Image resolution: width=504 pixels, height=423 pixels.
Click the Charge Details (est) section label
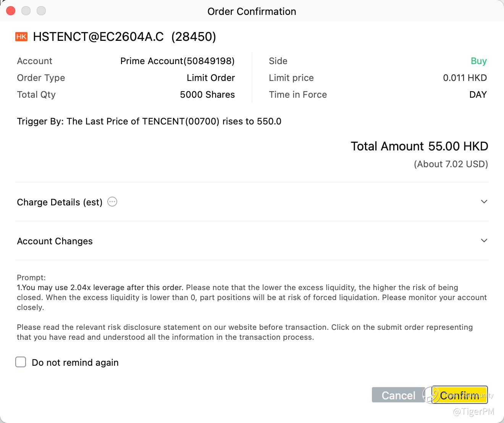pyautogui.click(x=60, y=202)
